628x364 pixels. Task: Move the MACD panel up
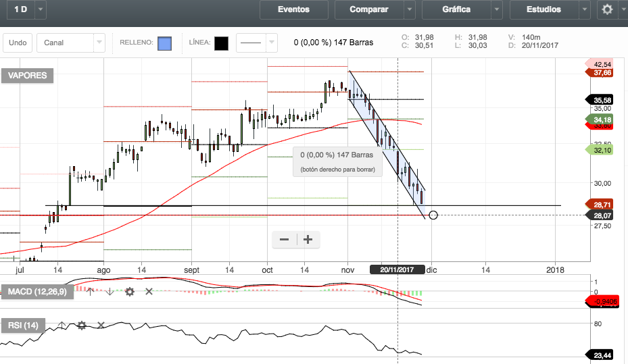tap(90, 291)
